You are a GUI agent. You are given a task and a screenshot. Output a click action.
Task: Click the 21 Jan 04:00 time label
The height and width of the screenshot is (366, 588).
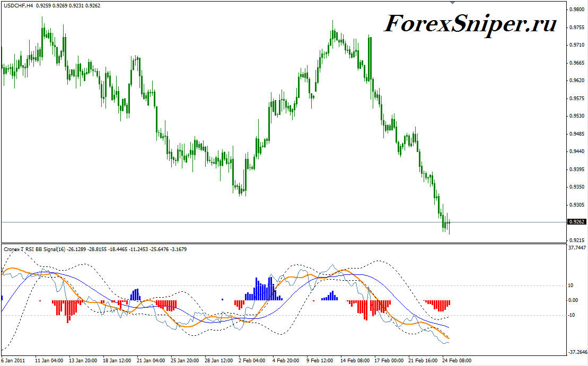pyautogui.click(x=151, y=360)
